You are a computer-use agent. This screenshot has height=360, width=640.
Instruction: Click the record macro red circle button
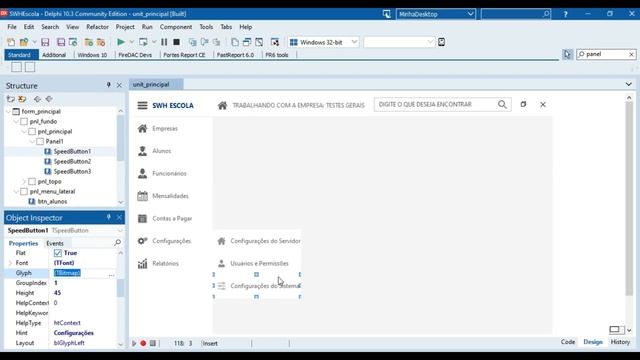[143, 343]
